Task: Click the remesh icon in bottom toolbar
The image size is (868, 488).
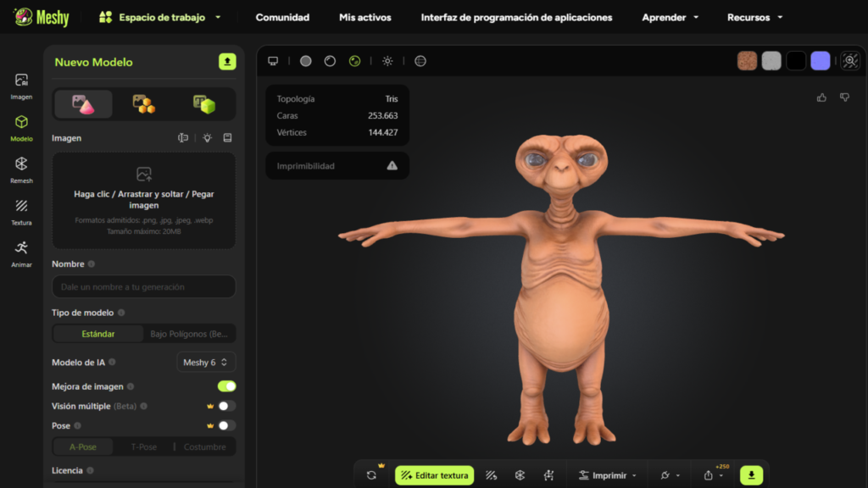Action: pyautogui.click(x=520, y=475)
